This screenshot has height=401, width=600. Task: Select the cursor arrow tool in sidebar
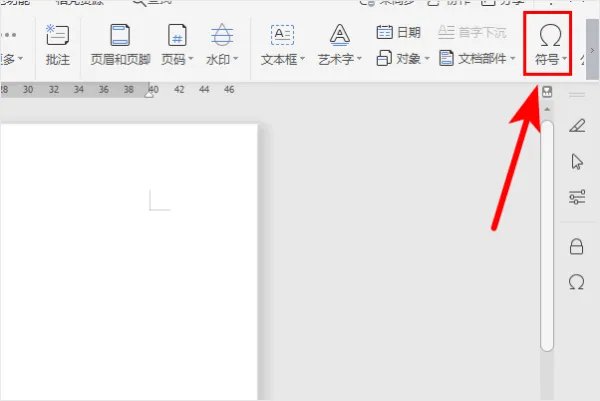tap(577, 161)
